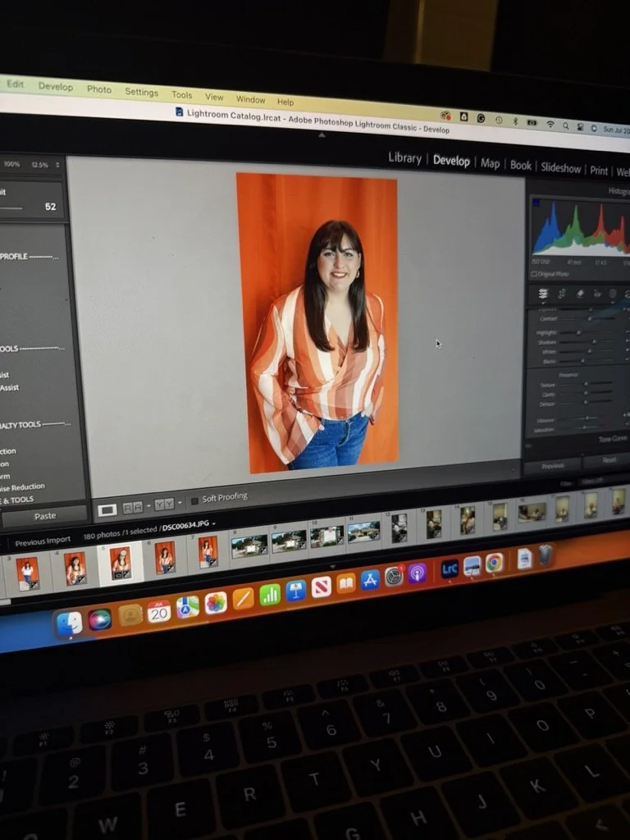The height and width of the screenshot is (840, 630).
Task: Set zoom to 12.5%
Action: (x=39, y=165)
